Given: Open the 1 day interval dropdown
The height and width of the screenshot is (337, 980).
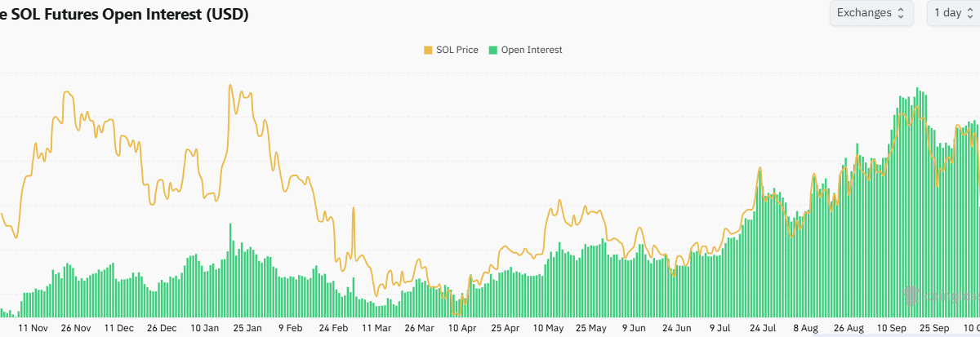Looking at the screenshot, I should 952,13.
